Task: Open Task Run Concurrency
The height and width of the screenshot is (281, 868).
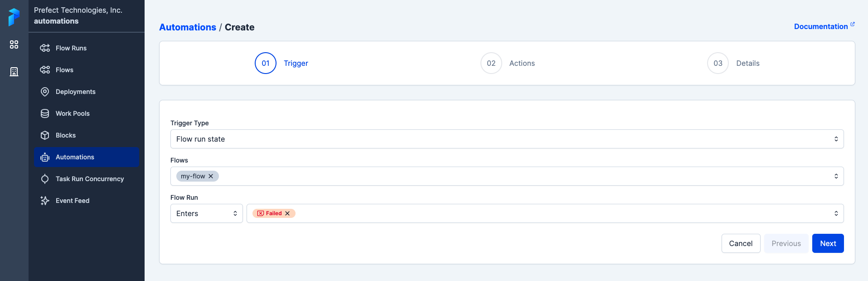Action: pos(87,179)
